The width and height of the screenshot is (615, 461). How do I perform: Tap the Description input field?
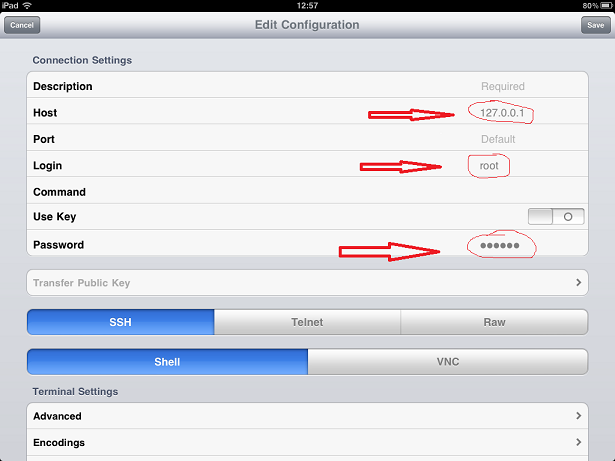[400, 87]
